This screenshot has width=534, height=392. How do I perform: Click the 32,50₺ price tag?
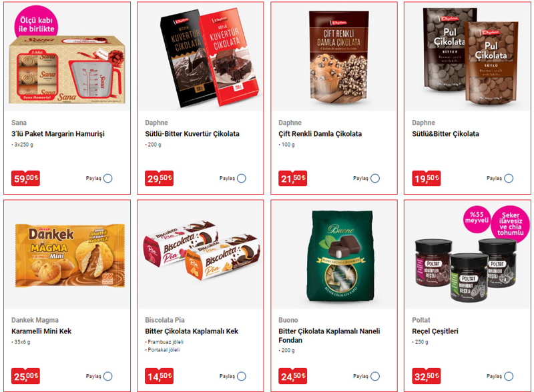tap(427, 377)
